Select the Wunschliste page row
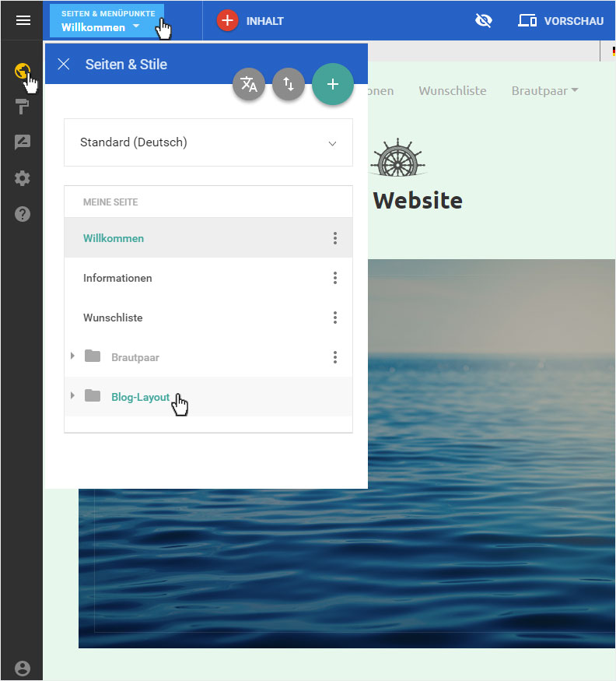616x681 pixels. [208, 318]
